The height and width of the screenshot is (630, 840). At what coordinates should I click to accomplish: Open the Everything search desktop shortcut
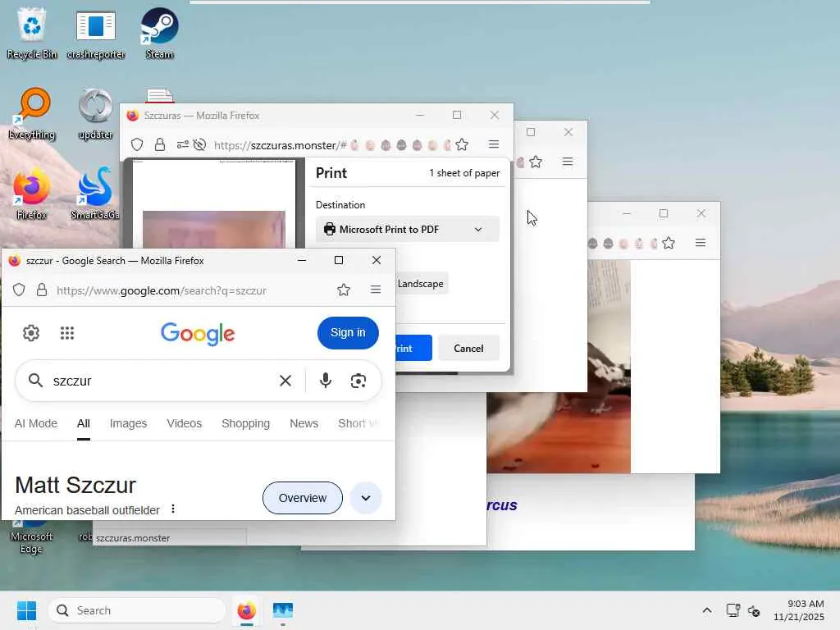32,113
